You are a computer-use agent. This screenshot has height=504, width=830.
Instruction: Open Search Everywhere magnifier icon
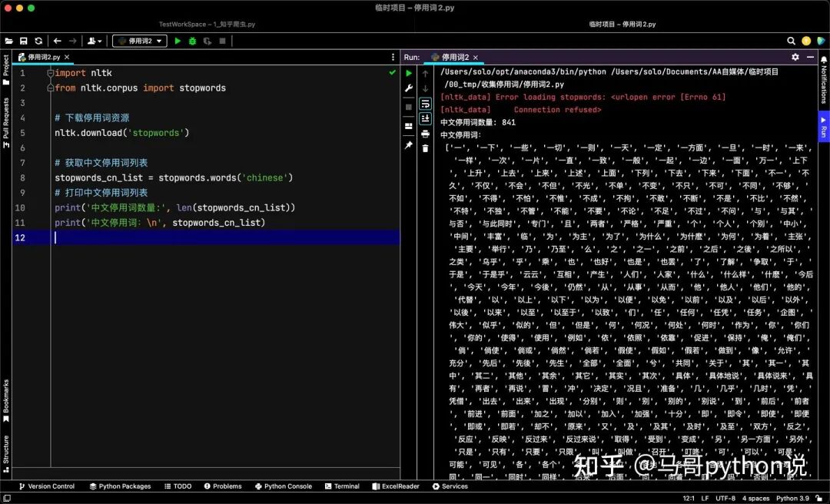coord(791,41)
